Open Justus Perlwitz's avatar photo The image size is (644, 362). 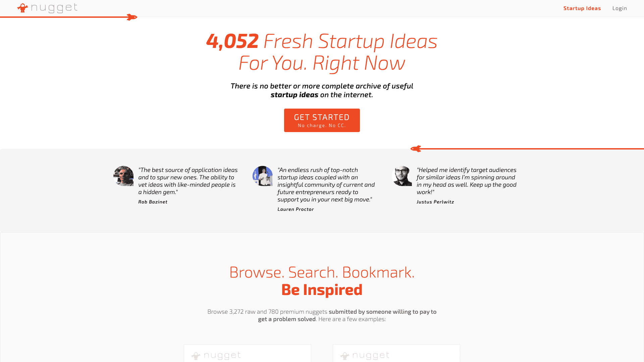pyautogui.click(x=402, y=176)
